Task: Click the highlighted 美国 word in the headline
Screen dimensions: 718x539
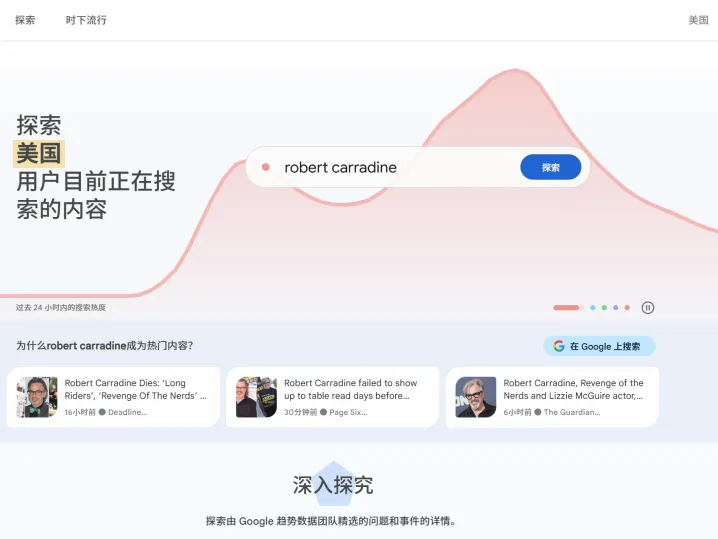Action: [38, 153]
